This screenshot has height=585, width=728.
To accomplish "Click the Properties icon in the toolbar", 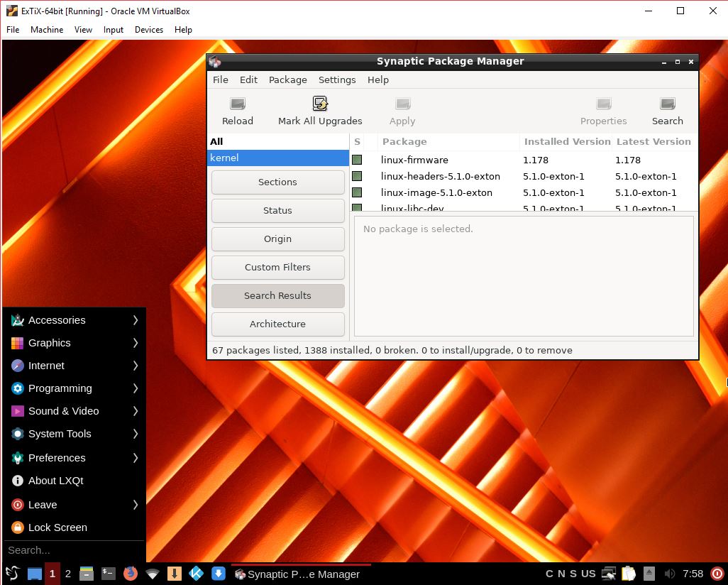I will point(603,110).
